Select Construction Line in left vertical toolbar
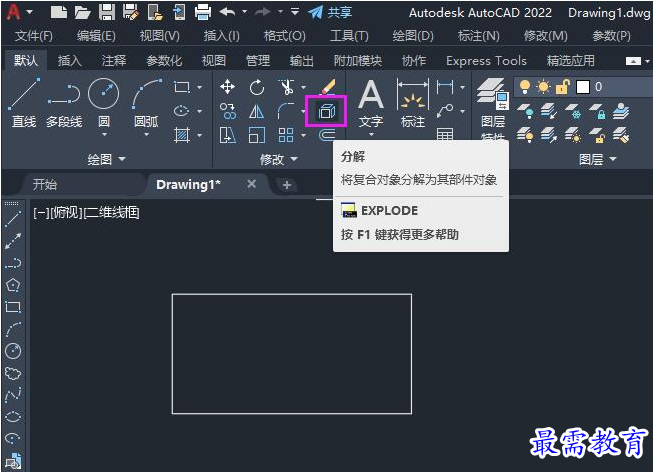This screenshot has width=654, height=474. click(13, 241)
